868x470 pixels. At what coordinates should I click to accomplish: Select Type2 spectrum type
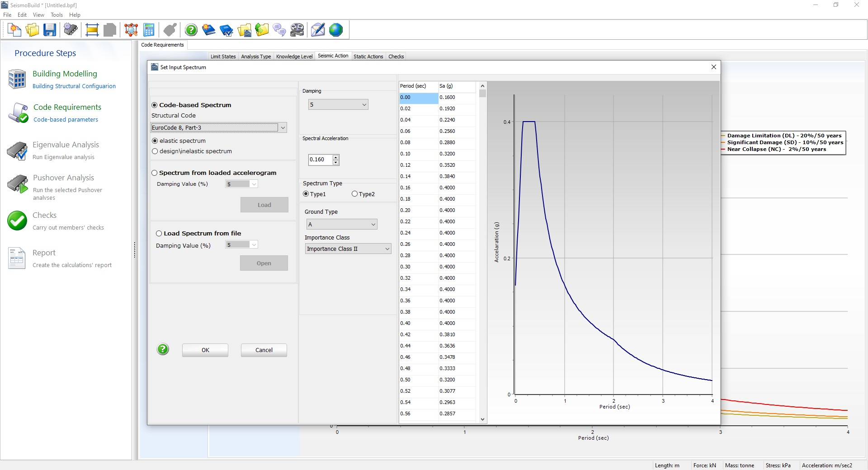coord(355,194)
